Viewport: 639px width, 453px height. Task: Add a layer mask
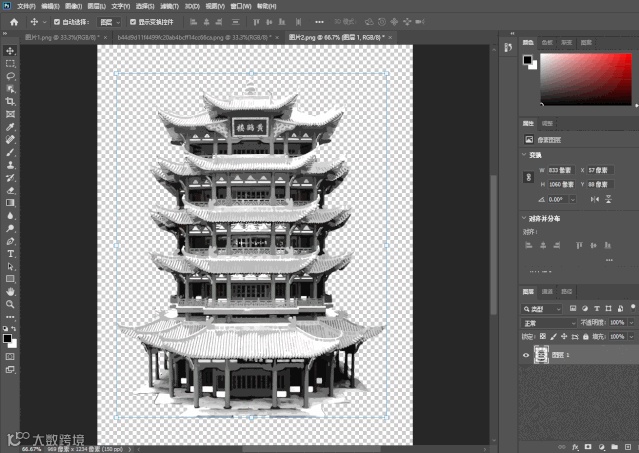click(x=588, y=447)
